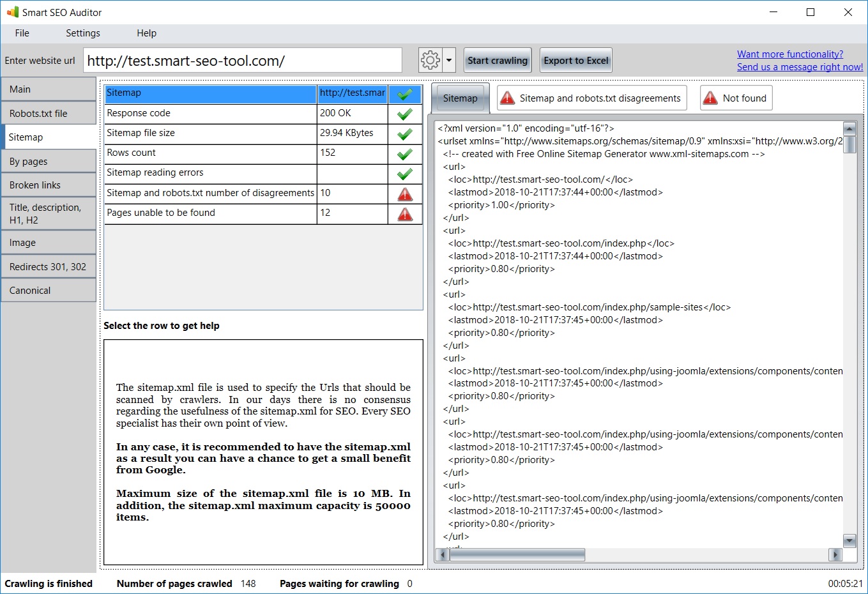This screenshot has width=868, height=594.
Task: Focus the website url input field
Action: coord(243,61)
